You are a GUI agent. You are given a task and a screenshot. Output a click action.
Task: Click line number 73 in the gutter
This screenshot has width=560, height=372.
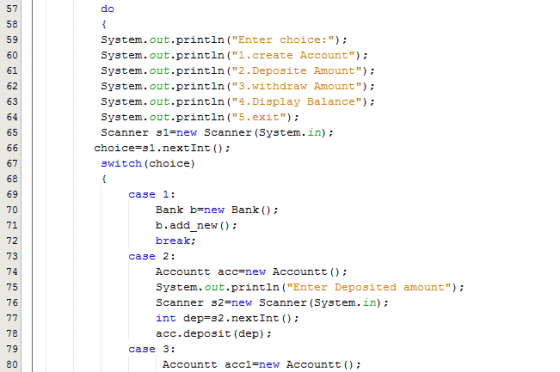click(x=12, y=256)
